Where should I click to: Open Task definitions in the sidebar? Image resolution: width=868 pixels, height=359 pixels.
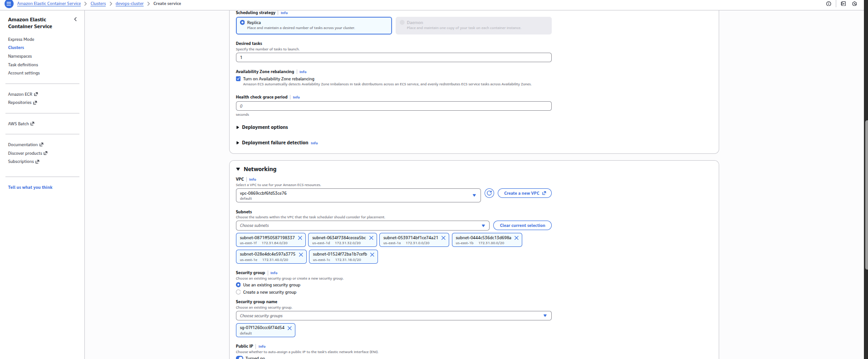pyautogui.click(x=23, y=65)
